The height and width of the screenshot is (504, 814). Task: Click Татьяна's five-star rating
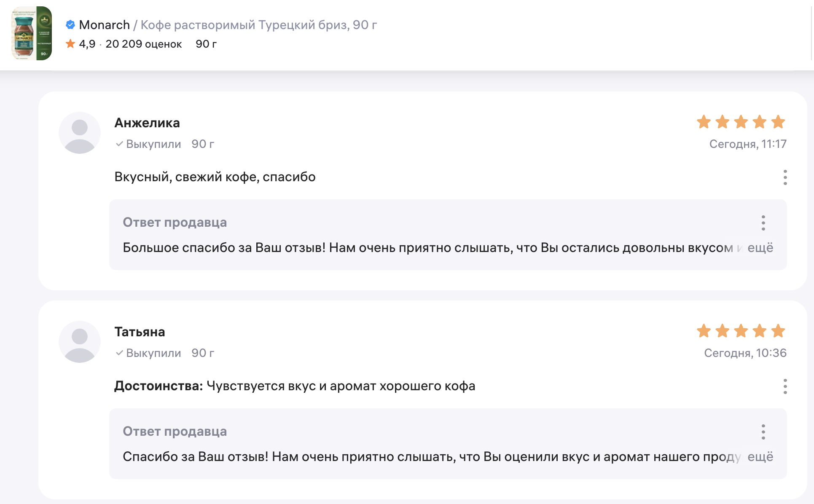741,331
